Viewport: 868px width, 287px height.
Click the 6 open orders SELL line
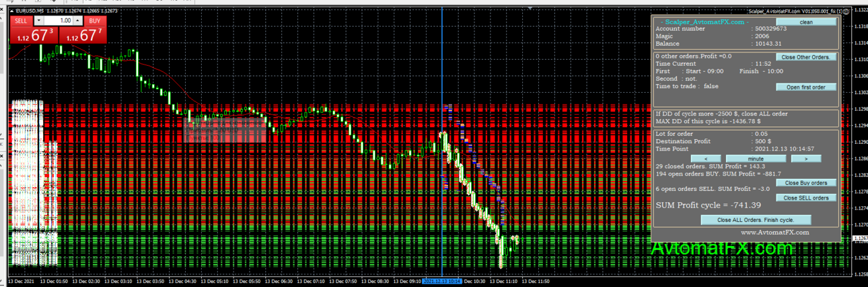point(713,189)
